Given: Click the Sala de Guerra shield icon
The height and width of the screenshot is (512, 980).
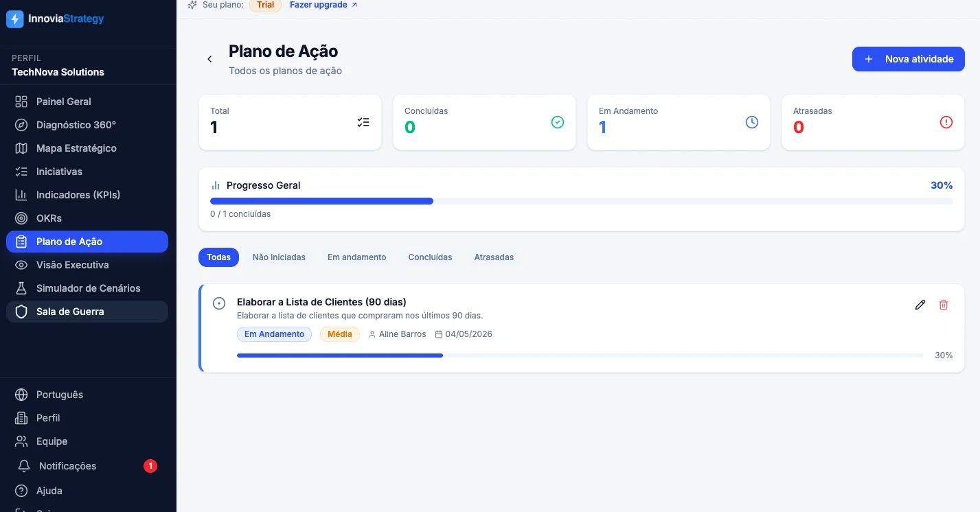Looking at the screenshot, I should pyautogui.click(x=21, y=312).
